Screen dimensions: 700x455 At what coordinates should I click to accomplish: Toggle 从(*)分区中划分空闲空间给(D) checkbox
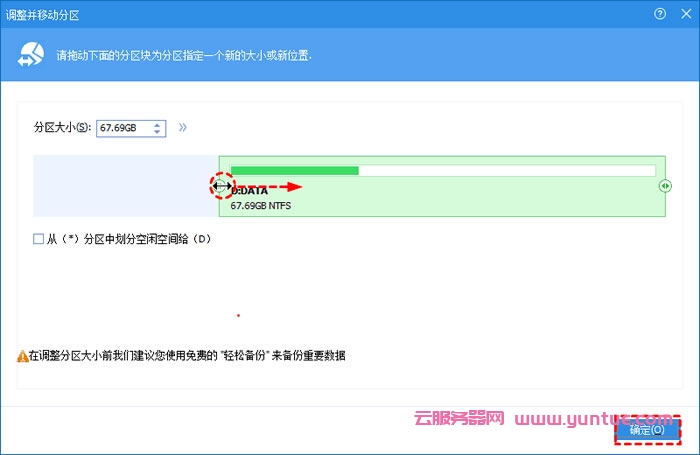tap(39, 239)
